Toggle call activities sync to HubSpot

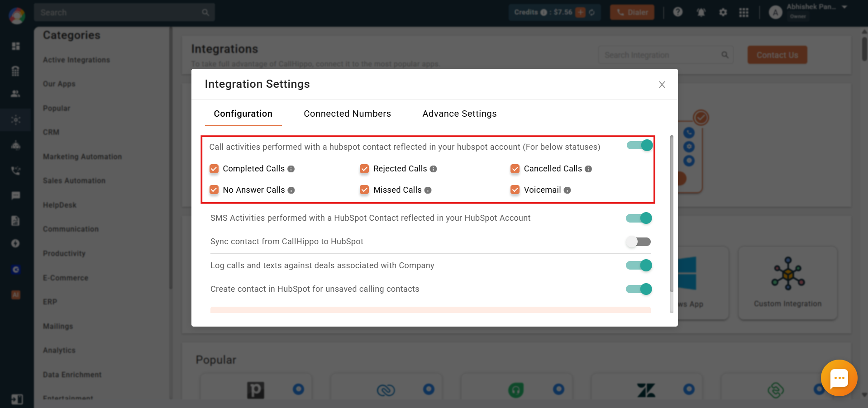coord(639,145)
